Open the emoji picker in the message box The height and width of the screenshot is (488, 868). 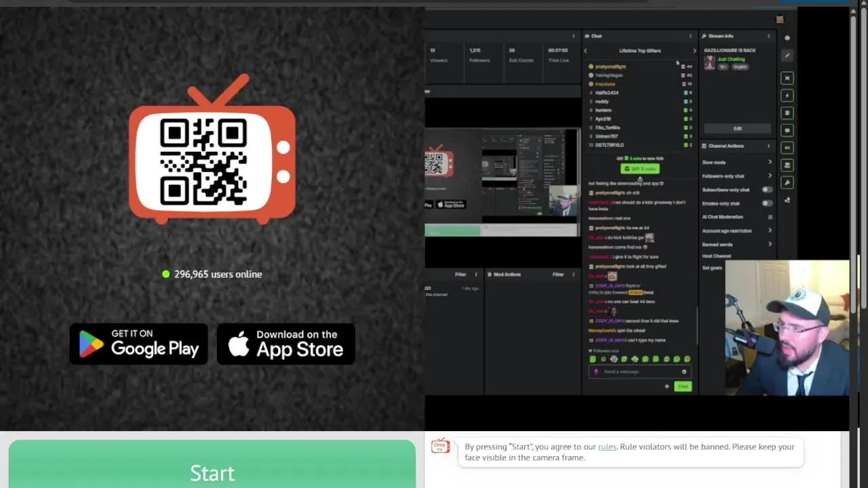click(x=684, y=371)
